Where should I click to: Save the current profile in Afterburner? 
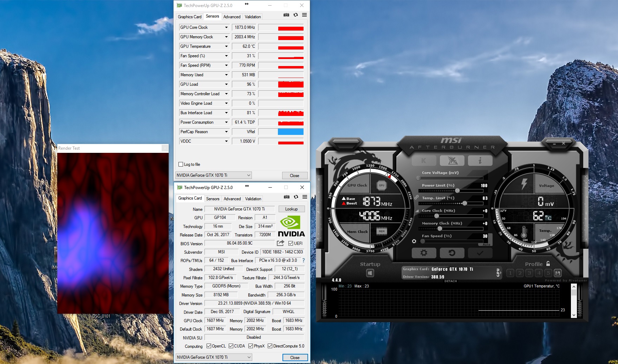click(557, 273)
